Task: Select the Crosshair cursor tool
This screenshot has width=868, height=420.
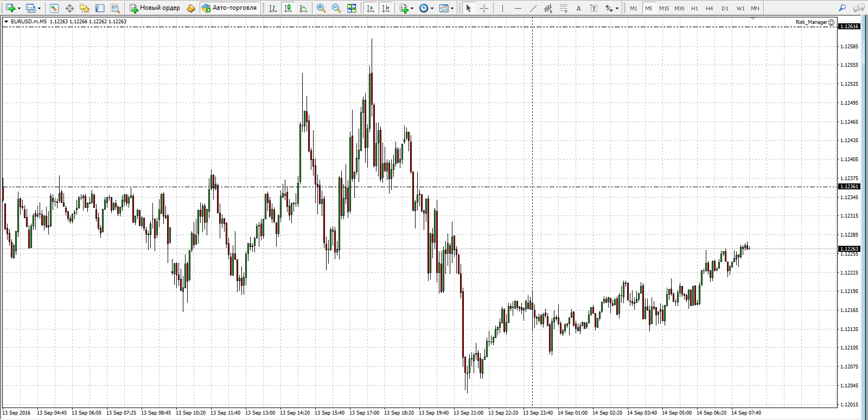Action: click(484, 8)
